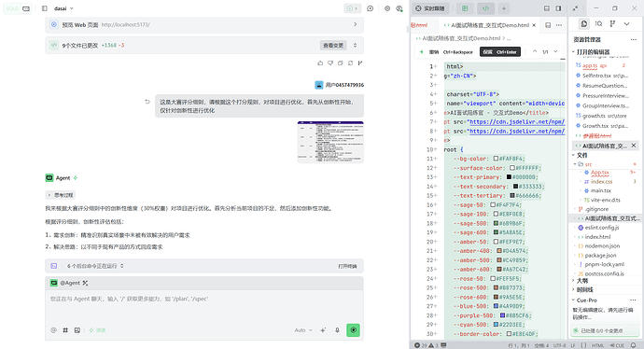This screenshot has height=349, width=644.
Task: Toggle the SOLO mode switch
Action: [x=18, y=8]
